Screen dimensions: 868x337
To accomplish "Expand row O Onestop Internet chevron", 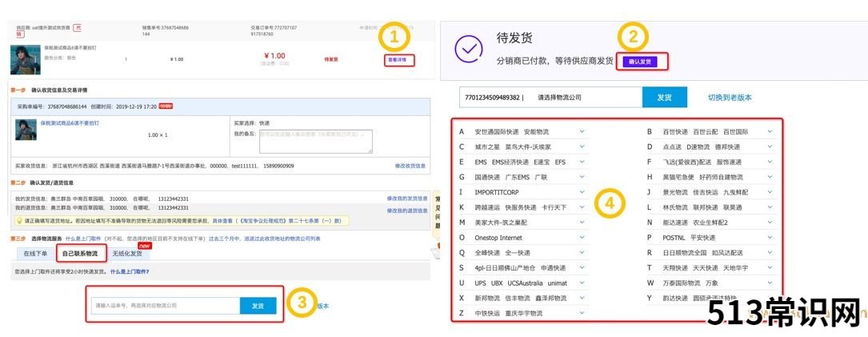I will (582, 237).
